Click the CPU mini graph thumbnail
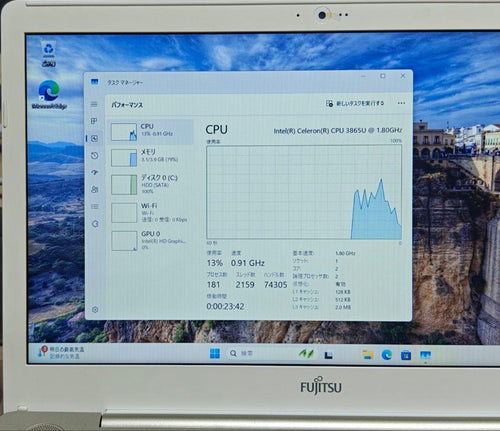Screen dimensions: 500x431 coord(124,132)
